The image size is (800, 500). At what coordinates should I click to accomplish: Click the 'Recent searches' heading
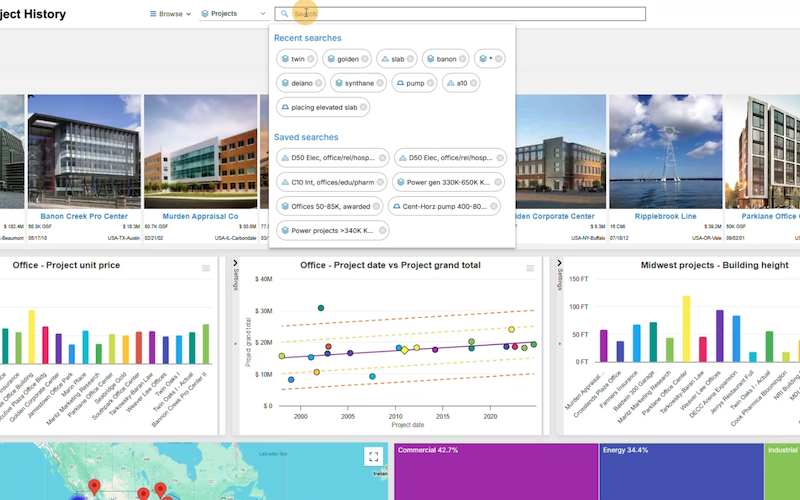308,38
